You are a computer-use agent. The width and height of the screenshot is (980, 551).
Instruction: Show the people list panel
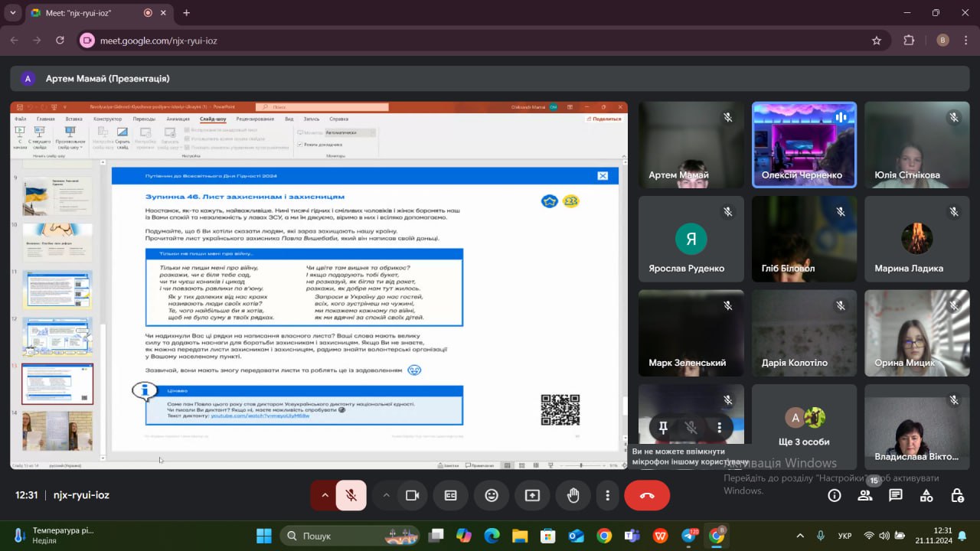pyautogui.click(x=865, y=496)
